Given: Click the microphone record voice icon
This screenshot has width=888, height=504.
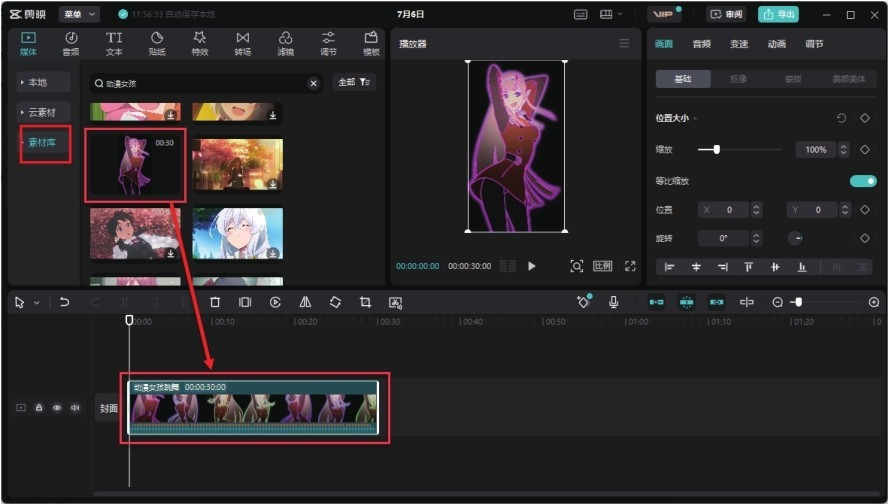Looking at the screenshot, I should (x=613, y=302).
